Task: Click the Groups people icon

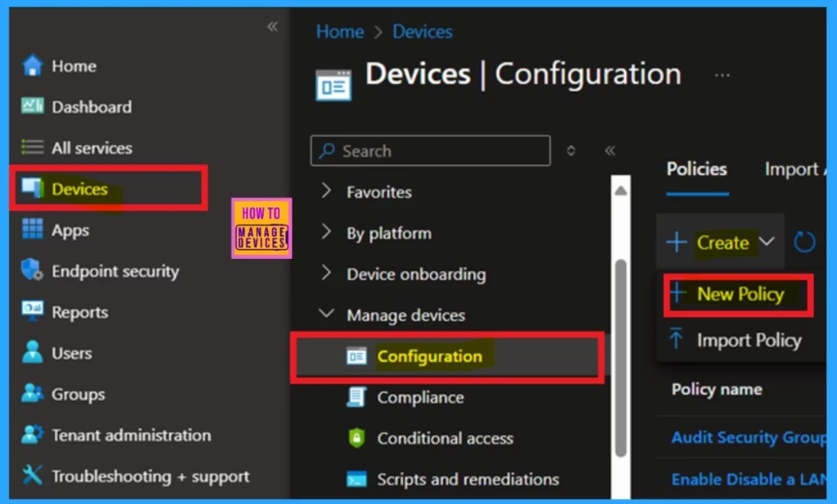Action: [32, 393]
